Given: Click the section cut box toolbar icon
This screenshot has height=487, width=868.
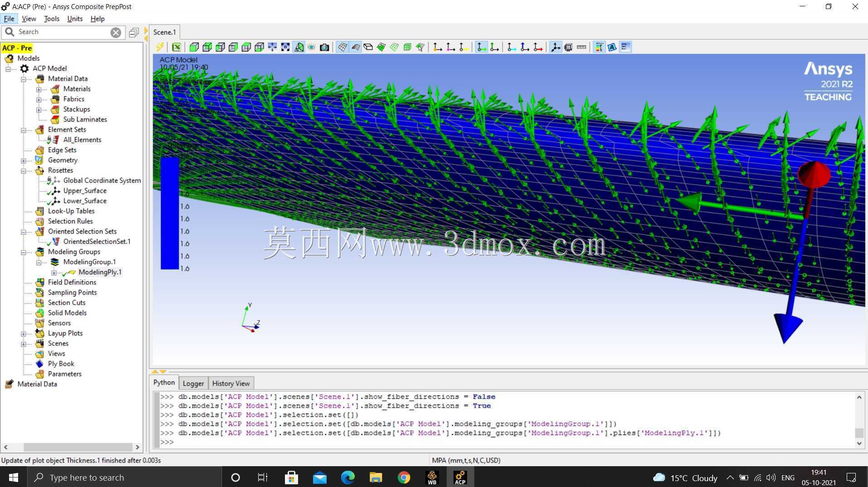Looking at the screenshot, I should tap(569, 47).
